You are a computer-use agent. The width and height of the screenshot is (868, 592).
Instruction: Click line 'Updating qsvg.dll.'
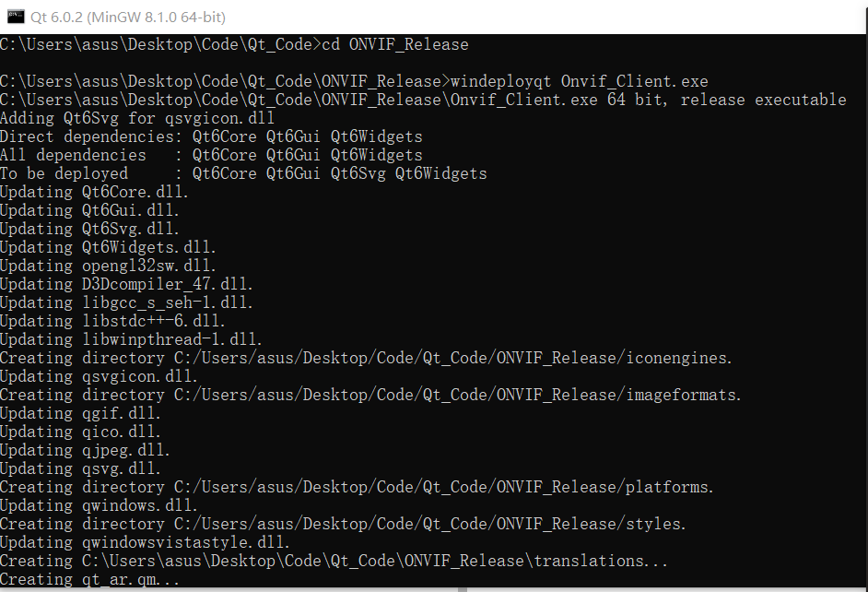80,469
